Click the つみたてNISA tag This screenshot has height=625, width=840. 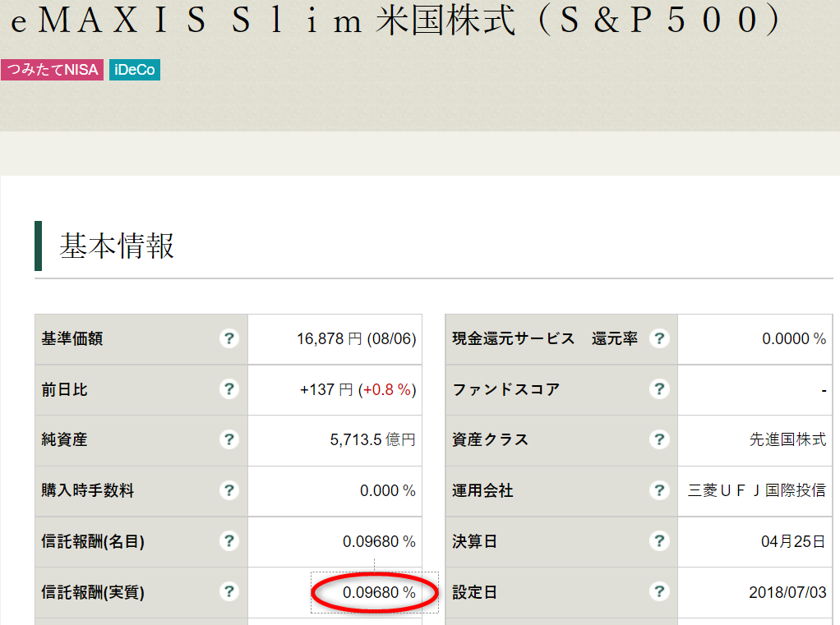coord(52,70)
